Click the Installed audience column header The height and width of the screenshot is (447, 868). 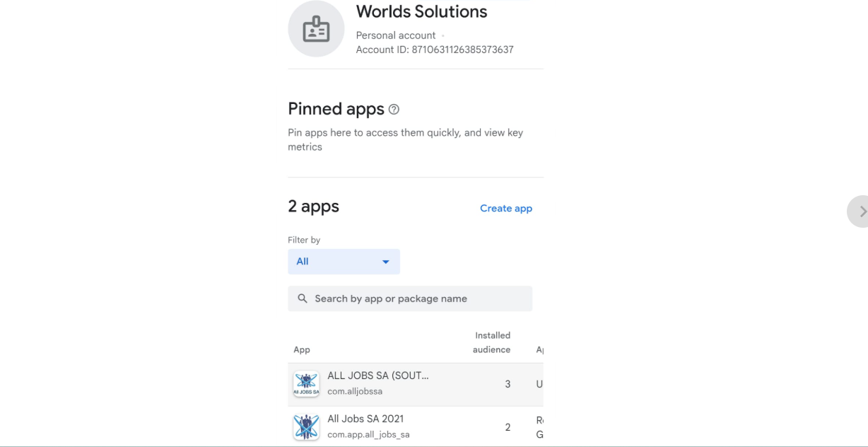[492, 342]
